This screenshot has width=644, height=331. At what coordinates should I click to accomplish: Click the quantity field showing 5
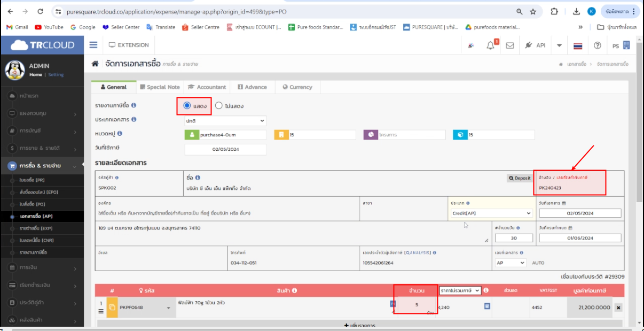416,305
